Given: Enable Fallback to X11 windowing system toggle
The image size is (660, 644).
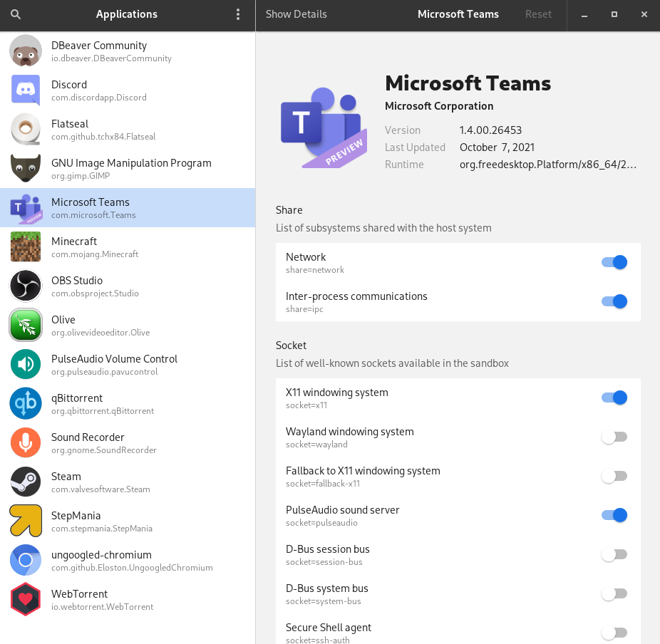Looking at the screenshot, I should (x=614, y=476).
